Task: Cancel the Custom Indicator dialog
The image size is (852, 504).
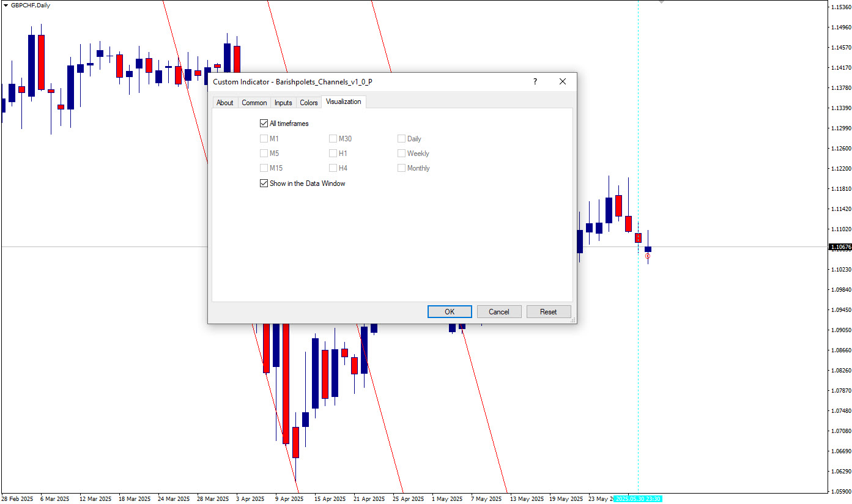Action: coord(499,312)
